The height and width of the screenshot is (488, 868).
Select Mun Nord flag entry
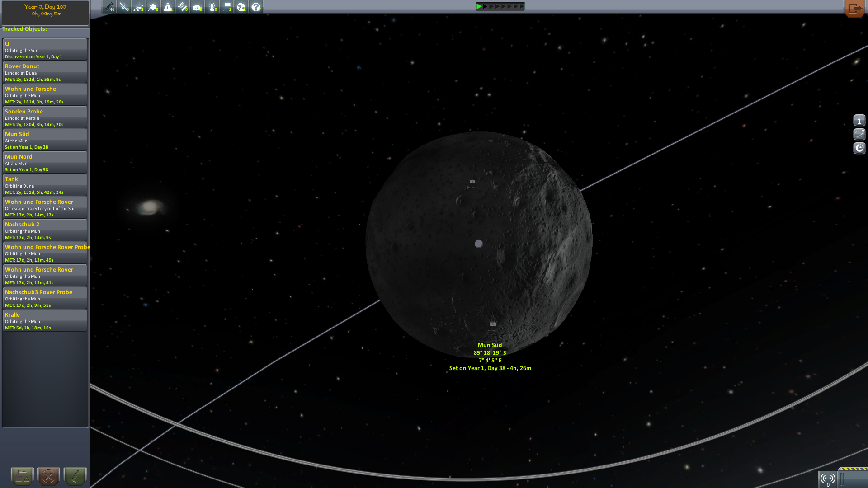pos(45,163)
